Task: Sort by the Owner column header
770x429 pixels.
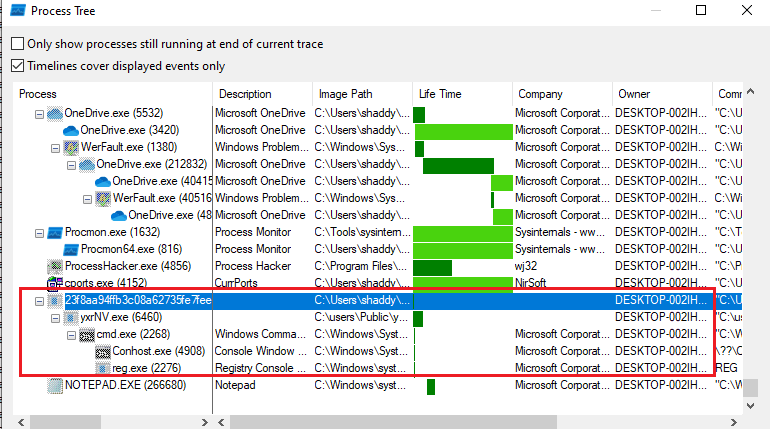Action: click(x=662, y=94)
